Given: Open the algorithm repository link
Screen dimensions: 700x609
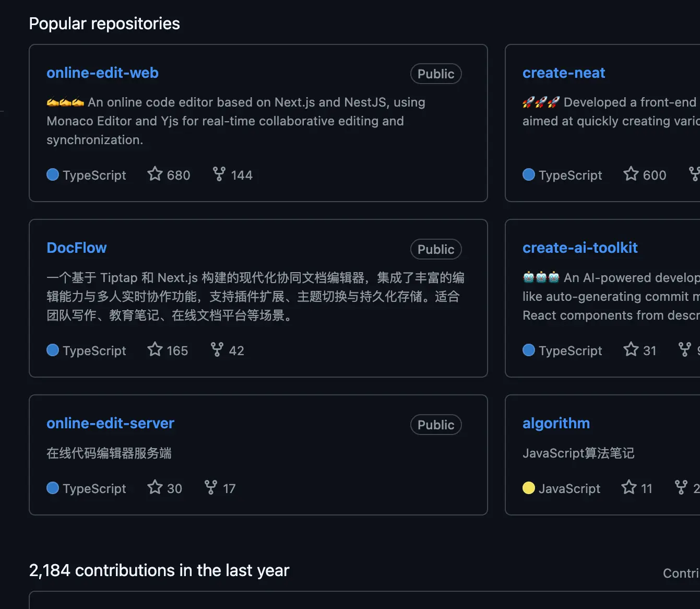Looking at the screenshot, I should (x=556, y=424).
